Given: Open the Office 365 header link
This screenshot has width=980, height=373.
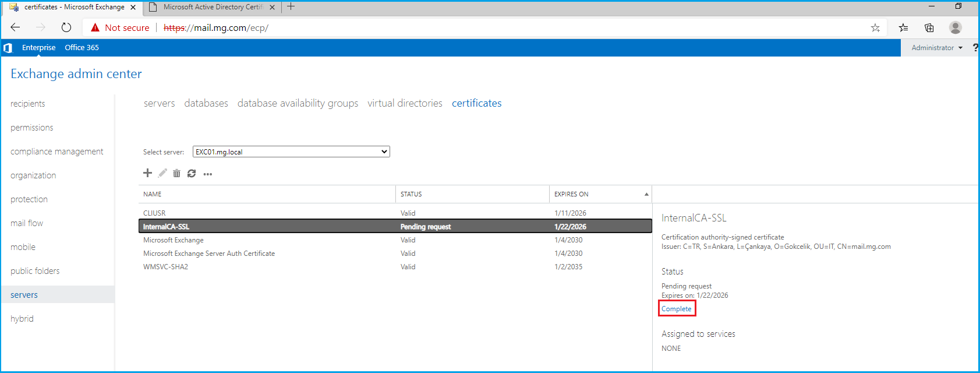Looking at the screenshot, I should [82, 48].
